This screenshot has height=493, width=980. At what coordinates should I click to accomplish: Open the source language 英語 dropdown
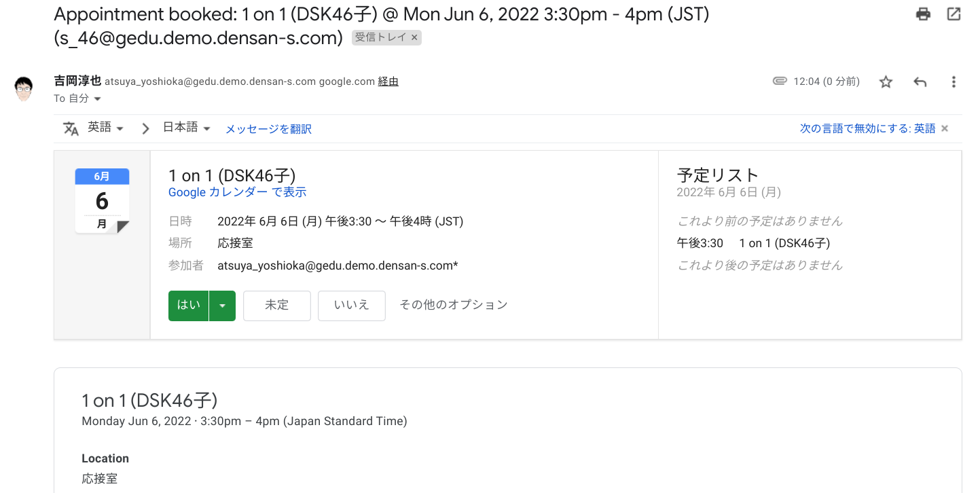(106, 128)
